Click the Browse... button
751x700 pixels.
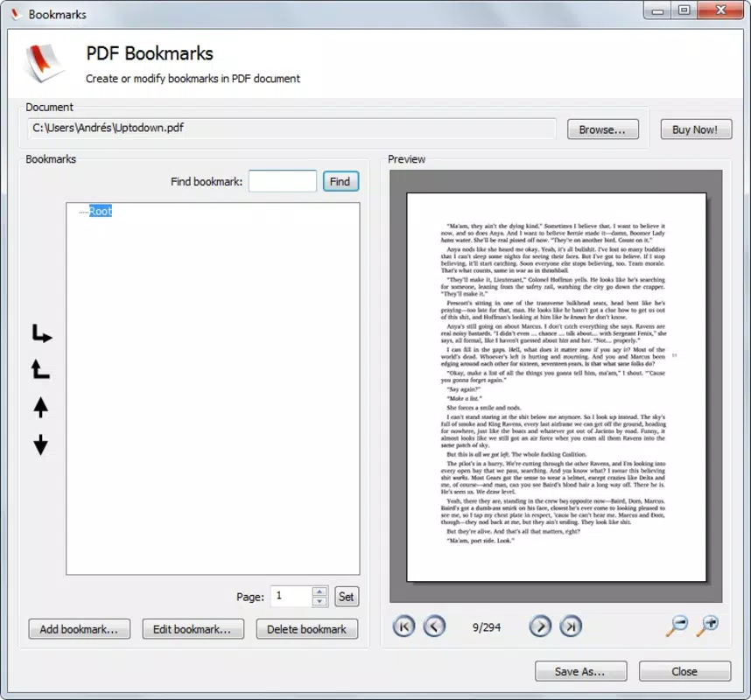(x=602, y=129)
